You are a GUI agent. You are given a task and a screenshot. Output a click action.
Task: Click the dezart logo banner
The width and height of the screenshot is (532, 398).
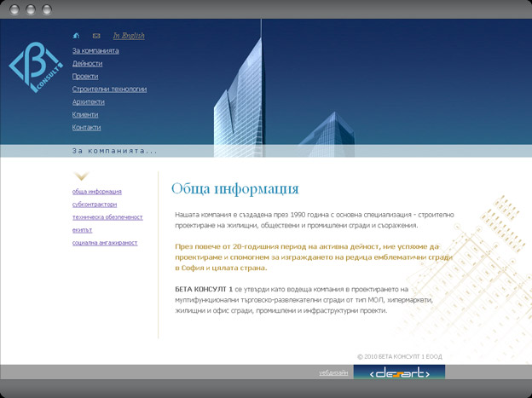coord(399,372)
